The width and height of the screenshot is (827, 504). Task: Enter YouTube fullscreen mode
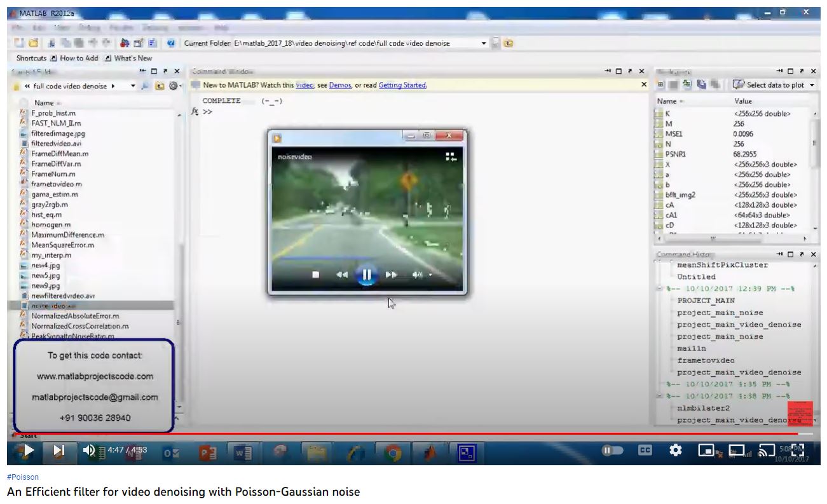pos(797,451)
